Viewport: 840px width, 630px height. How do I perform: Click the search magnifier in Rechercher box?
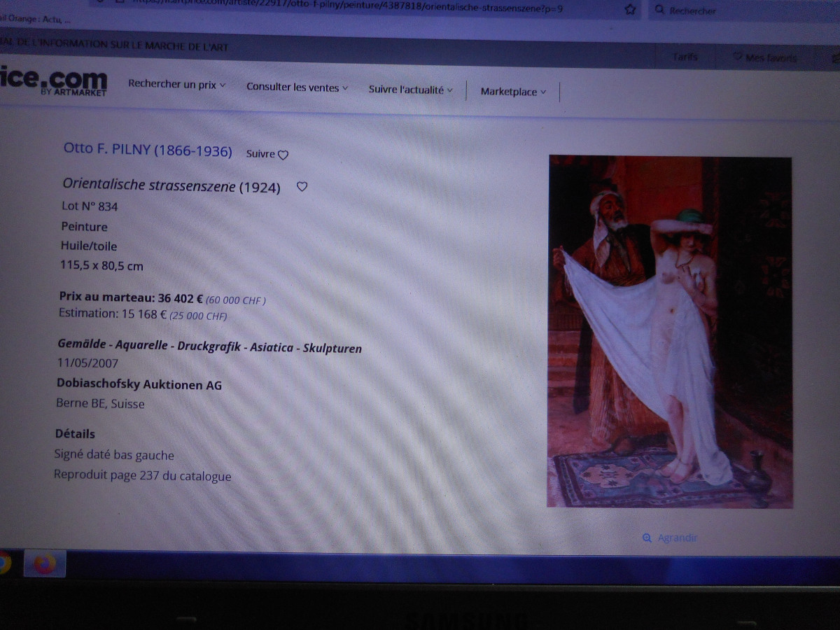(659, 10)
